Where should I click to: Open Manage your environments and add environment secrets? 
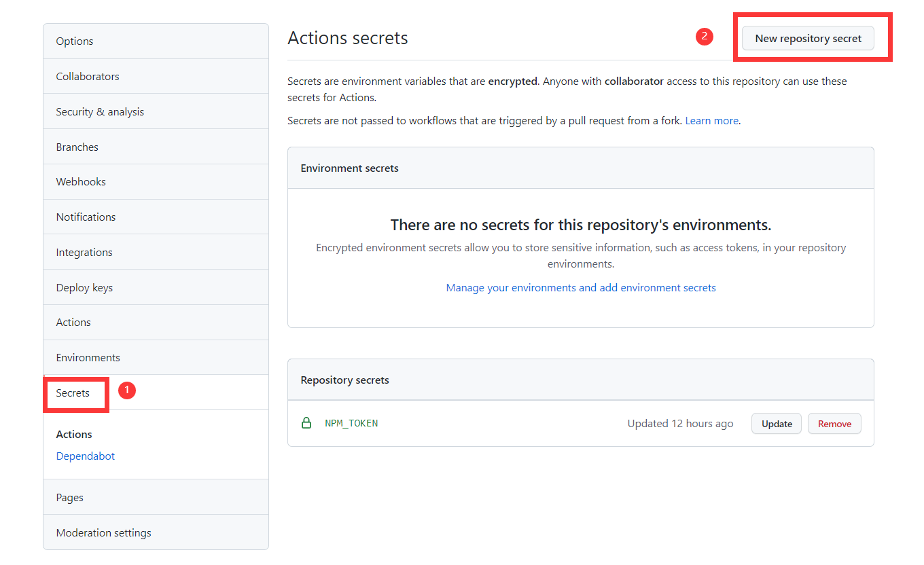581,288
